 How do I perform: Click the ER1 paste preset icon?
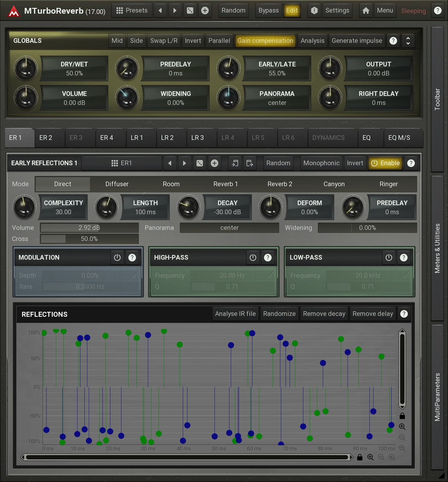pos(249,163)
